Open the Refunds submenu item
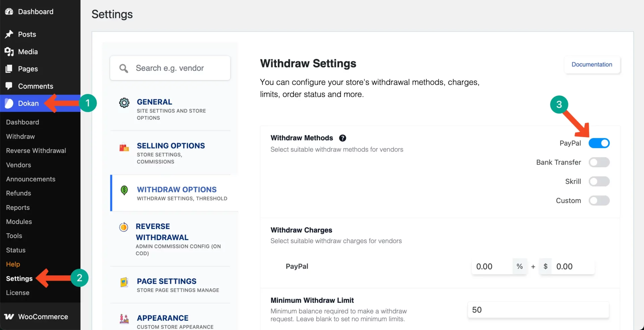The image size is (644, 330). point(18,193)
